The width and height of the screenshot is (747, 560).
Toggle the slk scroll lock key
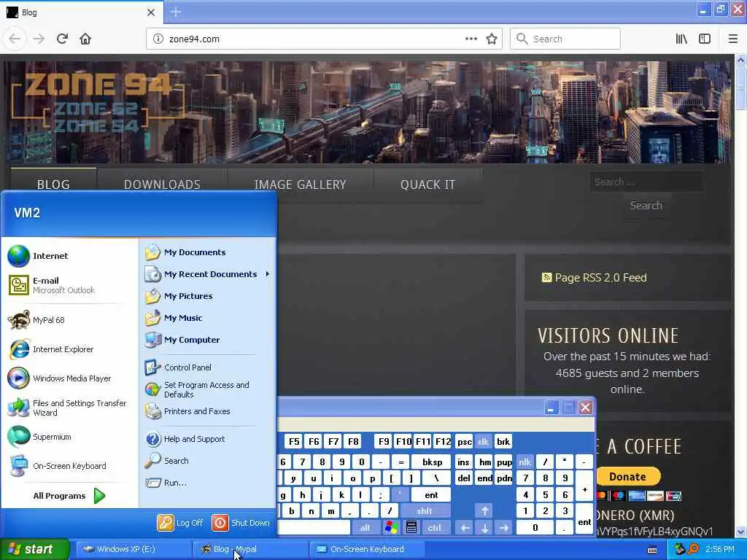click(483, 441)
